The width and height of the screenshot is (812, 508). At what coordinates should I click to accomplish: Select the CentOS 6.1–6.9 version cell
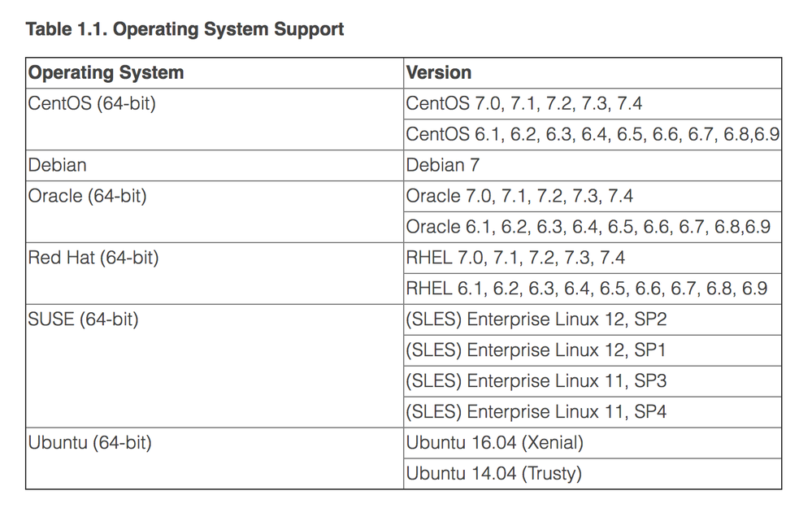pyautogui.click(x=593, y=135)
